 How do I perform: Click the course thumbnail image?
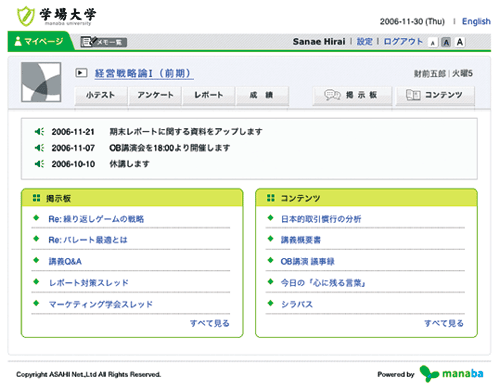pos(41,82)
